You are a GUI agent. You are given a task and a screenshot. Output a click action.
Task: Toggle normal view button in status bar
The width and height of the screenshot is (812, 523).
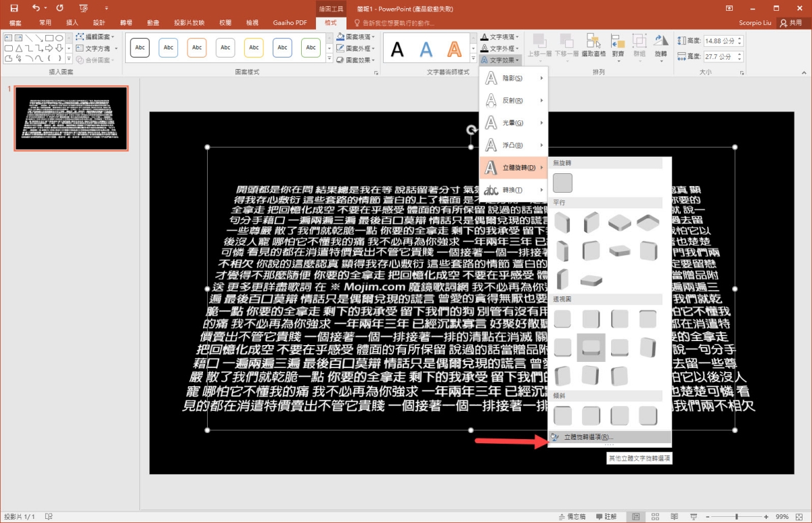635,516
